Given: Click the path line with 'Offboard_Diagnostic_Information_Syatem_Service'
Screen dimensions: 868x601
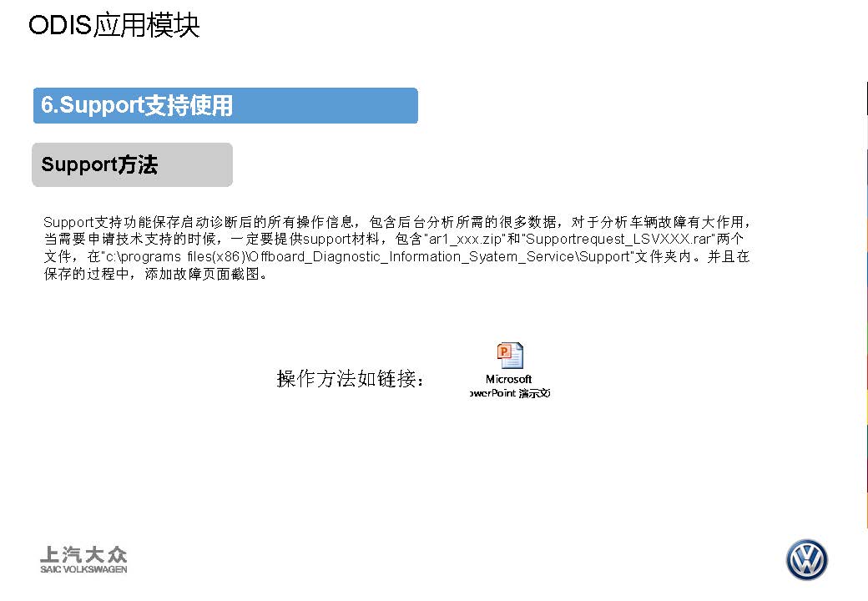Looking at the screenshot, I should [x=396, y=257].
